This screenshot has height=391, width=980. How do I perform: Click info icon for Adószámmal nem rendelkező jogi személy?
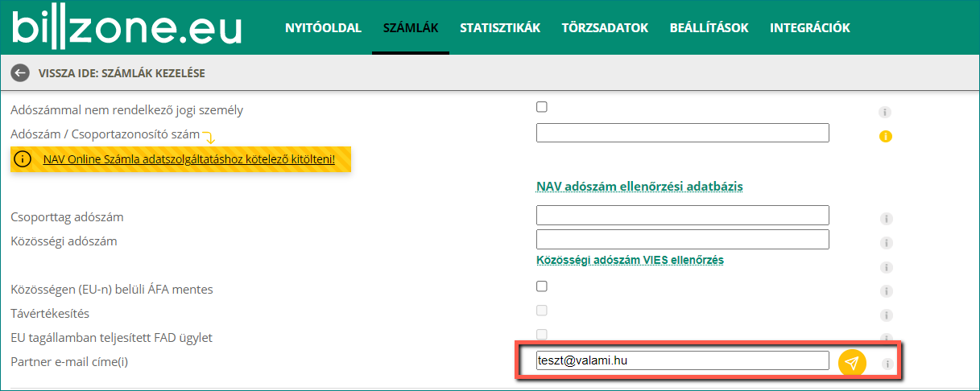point(886,113)
